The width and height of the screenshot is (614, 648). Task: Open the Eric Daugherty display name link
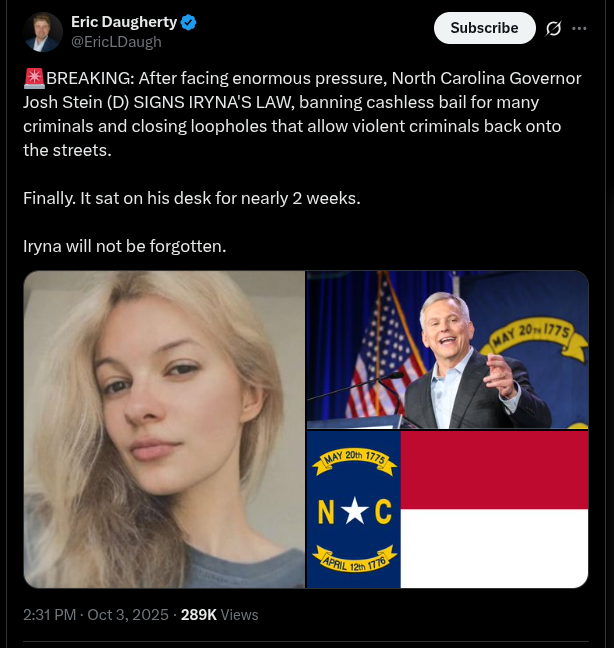123,22
